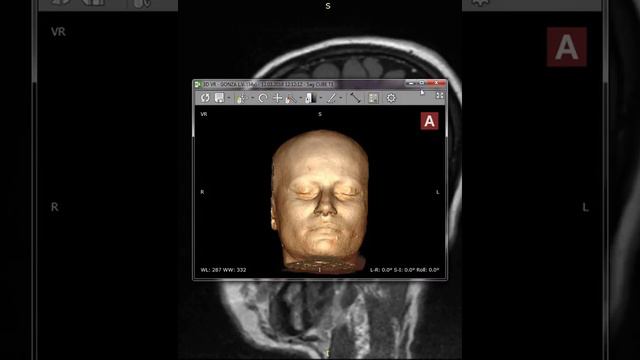Open the dropdown arrow beside Save icon
640x360 pixels.
229,98
